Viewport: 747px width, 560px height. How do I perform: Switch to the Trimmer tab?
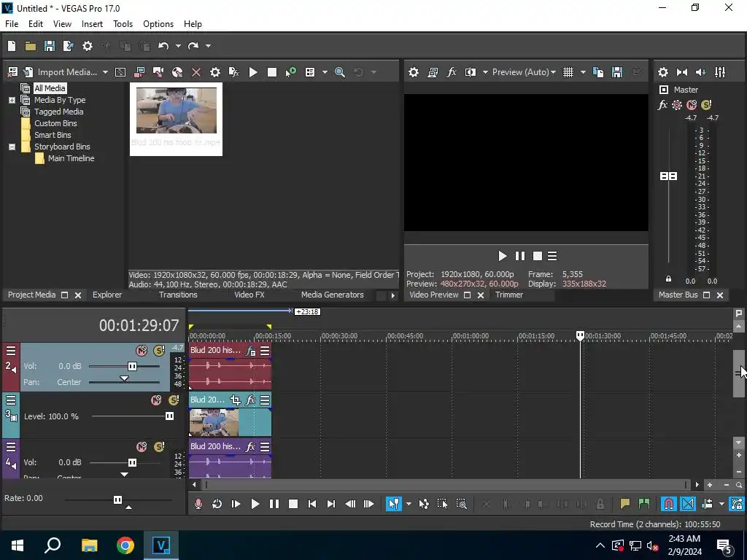click(508, 295)
